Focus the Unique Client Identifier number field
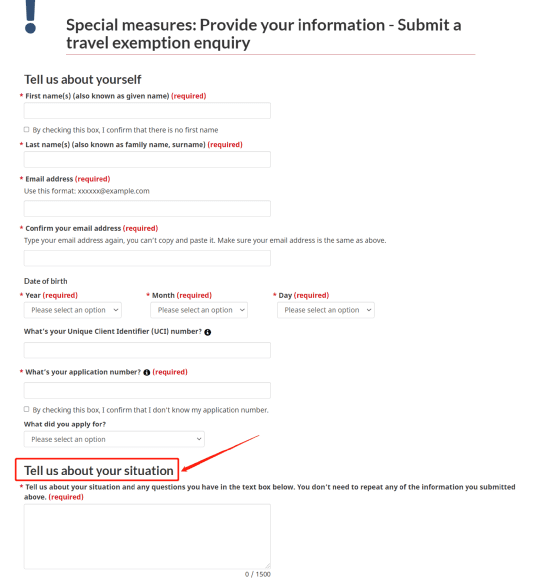This screenshot has height=582, width=554. pos(147,350)
